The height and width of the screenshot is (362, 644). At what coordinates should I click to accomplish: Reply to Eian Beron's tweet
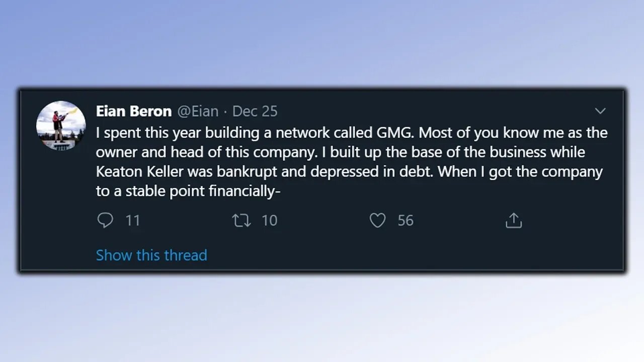105,220
